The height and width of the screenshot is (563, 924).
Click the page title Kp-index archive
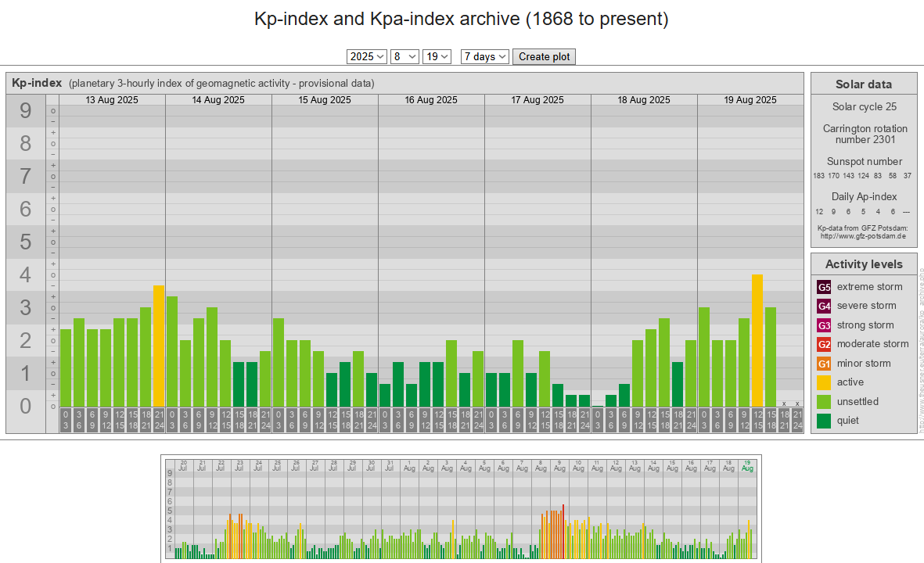462,19
